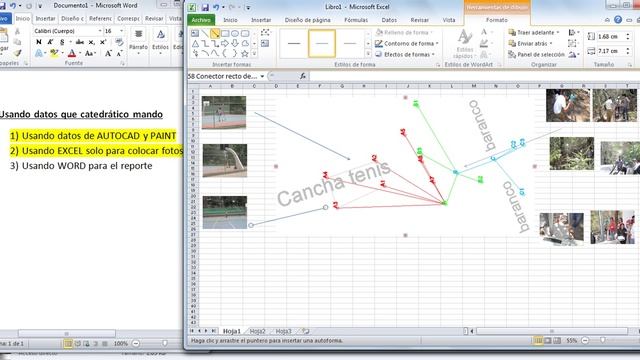Switch Excel to Normal view in status bar

tap(538, 340)
